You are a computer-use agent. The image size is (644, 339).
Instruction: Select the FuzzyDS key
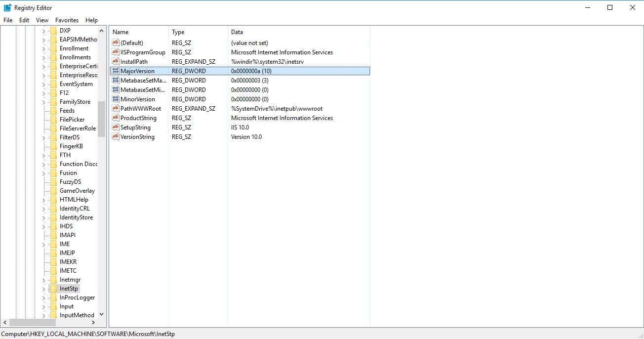coord(70,182)
